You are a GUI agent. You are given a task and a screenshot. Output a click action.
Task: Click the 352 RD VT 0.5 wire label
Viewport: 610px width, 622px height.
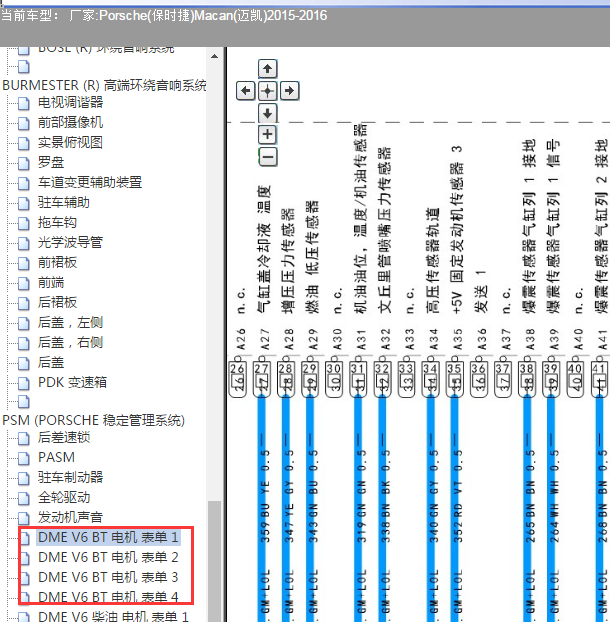tap(458, 496)
